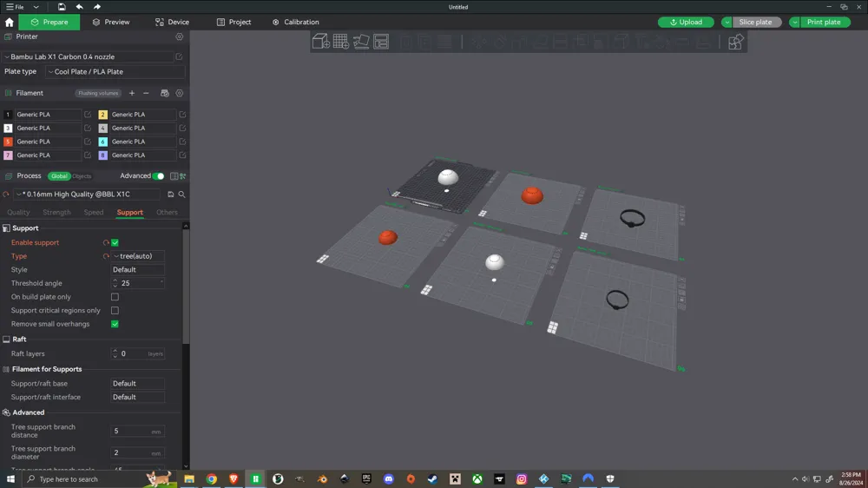Pick color for filament 5 orange swatch
This screenshot has width=868, height=488.
point(8,142)
